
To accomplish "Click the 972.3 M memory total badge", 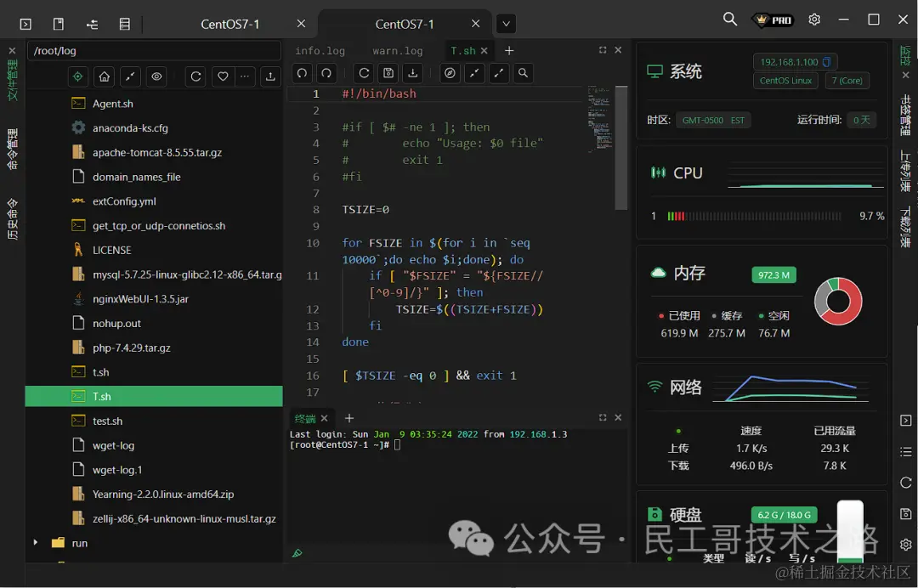I will tap(773, 275).
